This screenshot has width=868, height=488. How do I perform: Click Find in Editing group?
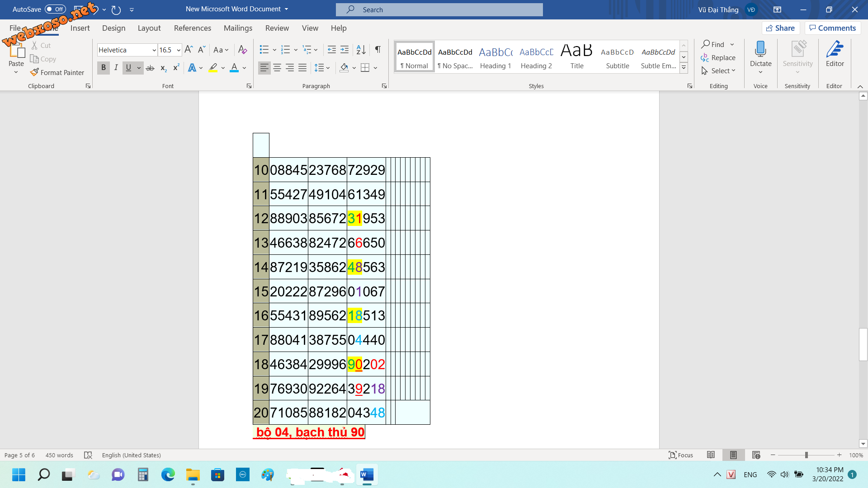(713, 44)
